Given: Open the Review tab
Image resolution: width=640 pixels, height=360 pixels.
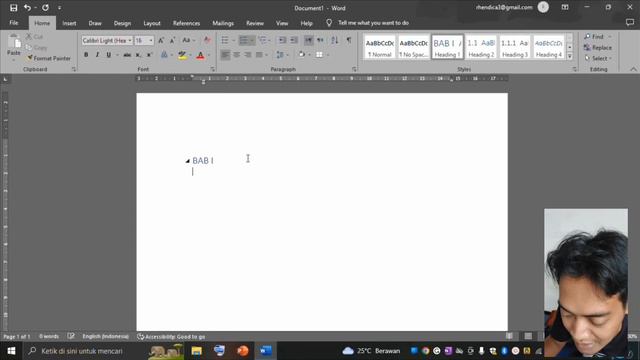Looking at the screenshot, I should pos(255,23).
